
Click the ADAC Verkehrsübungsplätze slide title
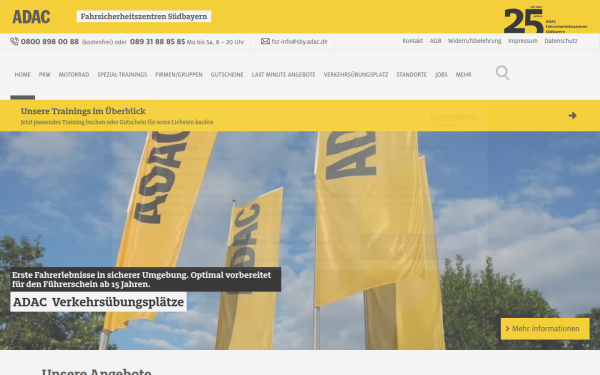pyautogui.click(x=98, y=302)
